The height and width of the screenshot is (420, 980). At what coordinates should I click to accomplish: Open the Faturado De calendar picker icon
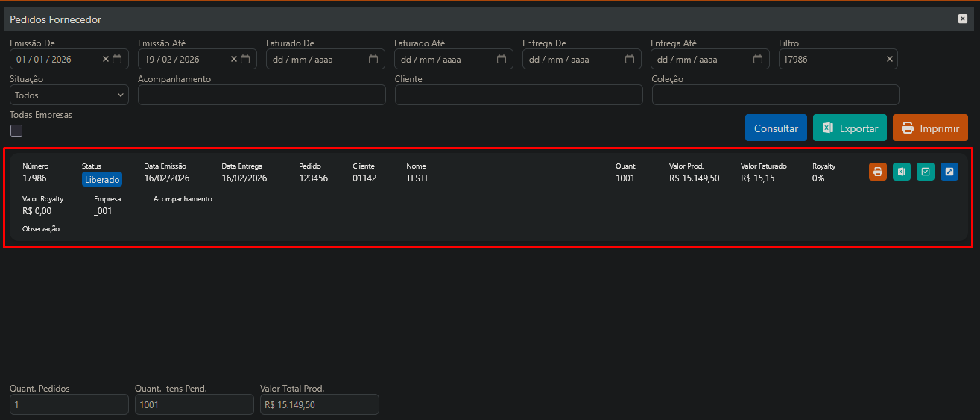[x=373, y=59]
